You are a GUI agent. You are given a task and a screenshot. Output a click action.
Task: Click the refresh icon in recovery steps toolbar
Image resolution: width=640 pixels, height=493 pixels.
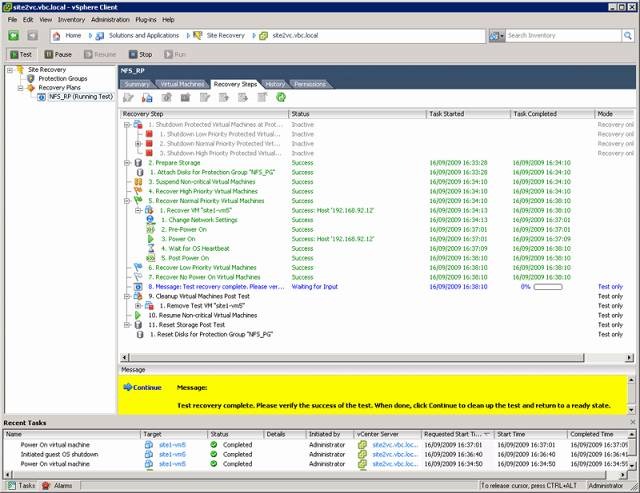281,97
